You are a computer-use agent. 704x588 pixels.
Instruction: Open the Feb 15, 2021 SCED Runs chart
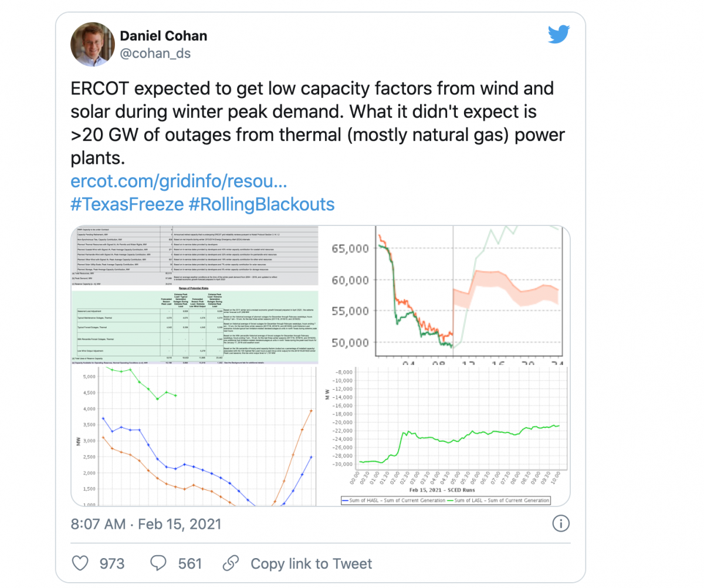(x=445, y=435)
